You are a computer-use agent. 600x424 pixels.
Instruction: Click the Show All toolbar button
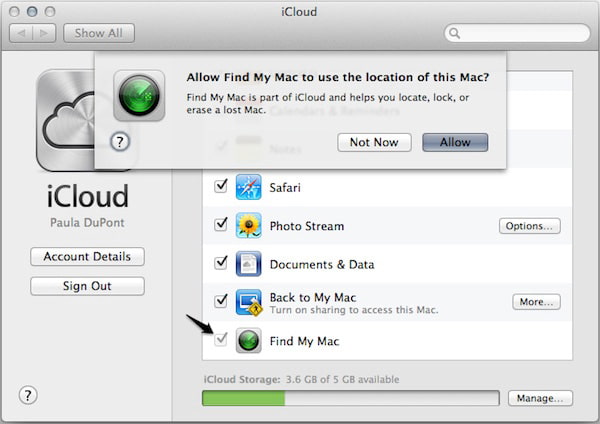point(99,33)
